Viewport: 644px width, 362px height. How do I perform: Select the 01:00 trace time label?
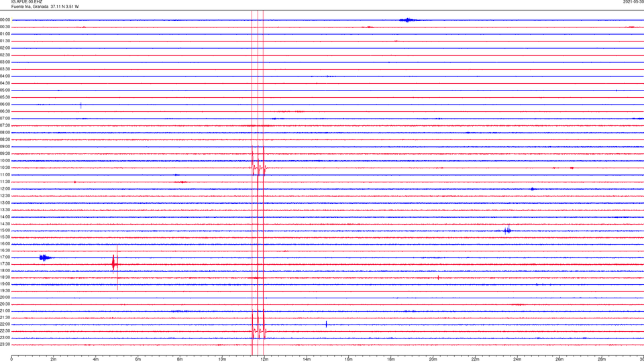point(5,34)
